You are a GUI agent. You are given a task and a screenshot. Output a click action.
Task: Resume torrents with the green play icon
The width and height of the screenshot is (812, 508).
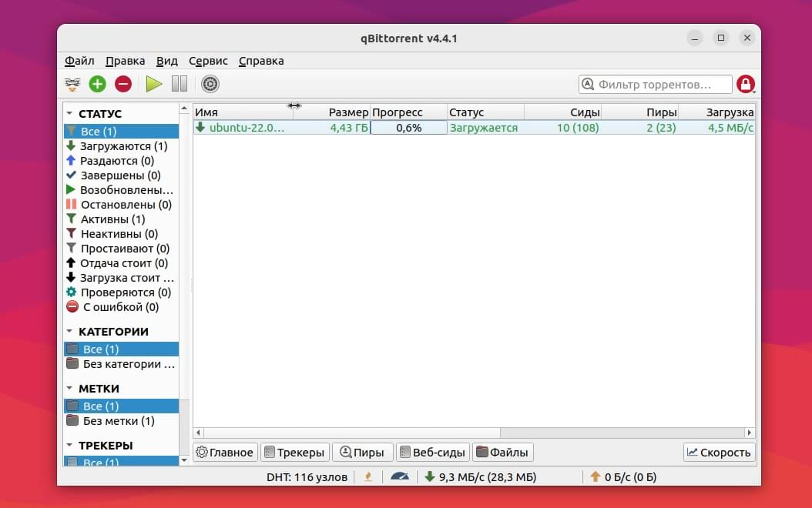point(154,84)
